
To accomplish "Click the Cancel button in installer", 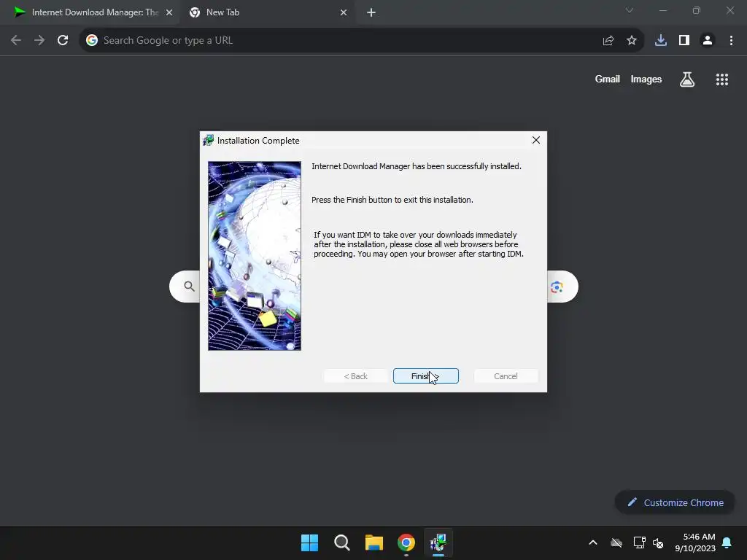I will click(x=506, y=376).
